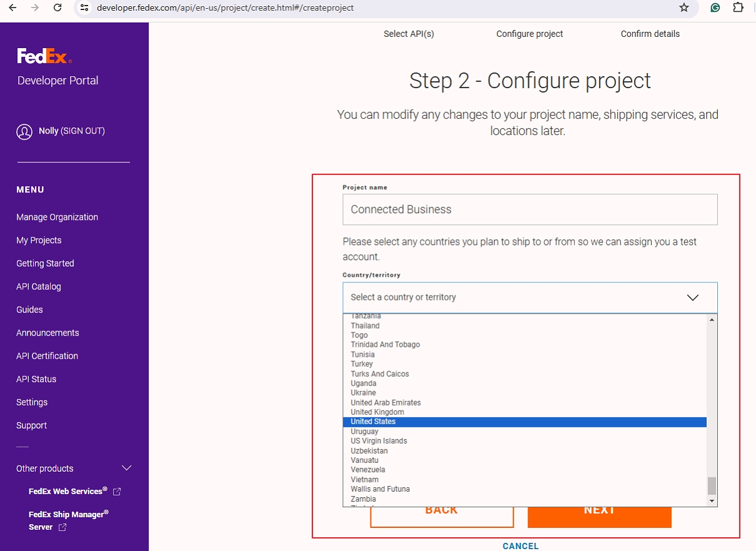
Task: Click the FedEx logo
Action: click(x=44, y=56)
